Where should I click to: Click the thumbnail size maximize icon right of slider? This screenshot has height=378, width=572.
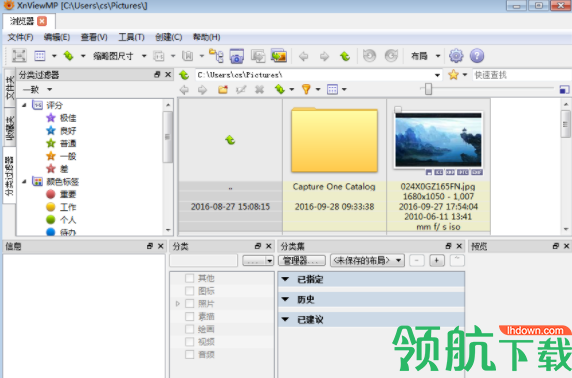click(x=564, y=89)
